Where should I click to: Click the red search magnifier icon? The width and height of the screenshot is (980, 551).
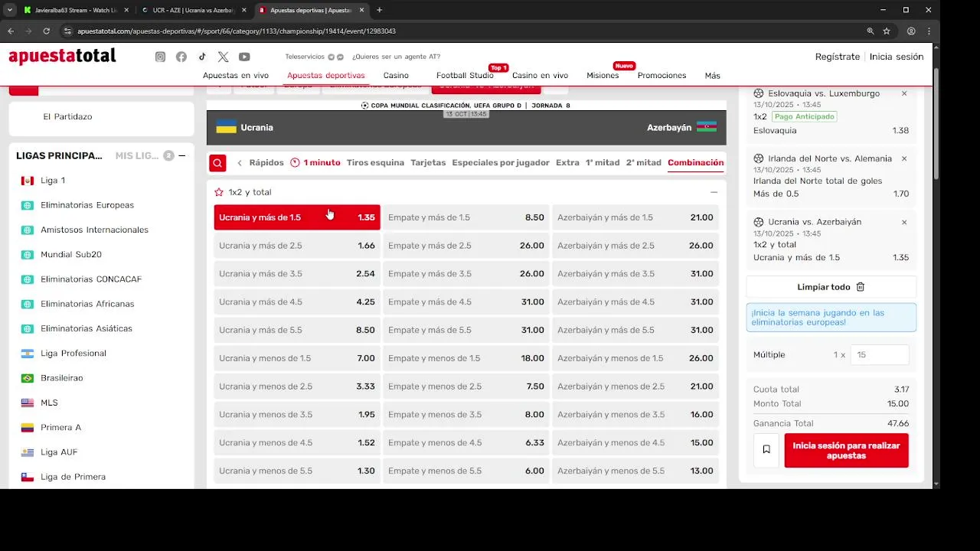pos(218,163)
